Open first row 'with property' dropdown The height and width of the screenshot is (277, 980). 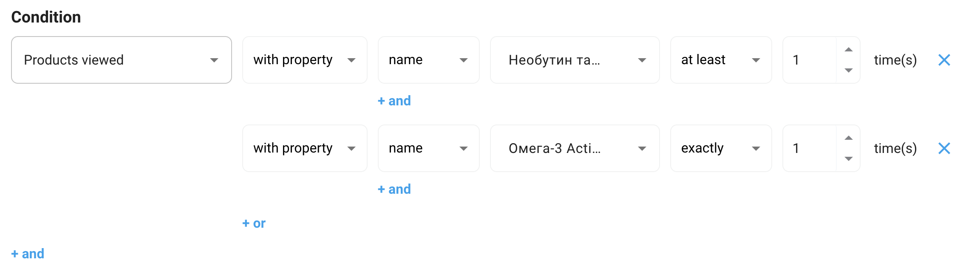tap(304, 60)
